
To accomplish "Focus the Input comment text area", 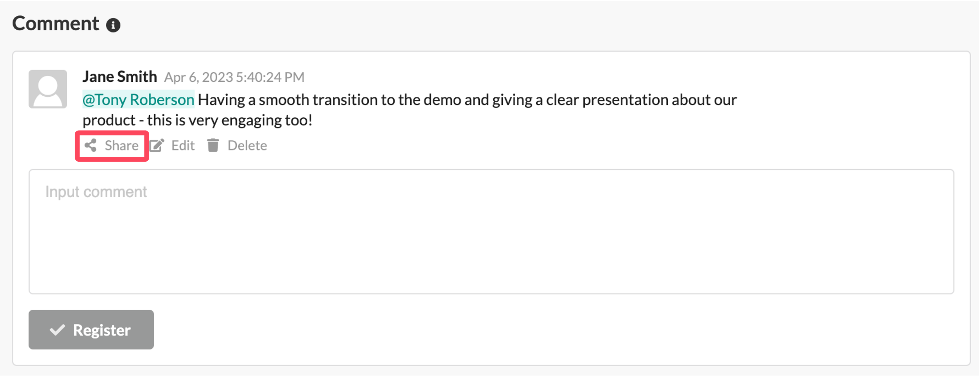I will (491, 231).
